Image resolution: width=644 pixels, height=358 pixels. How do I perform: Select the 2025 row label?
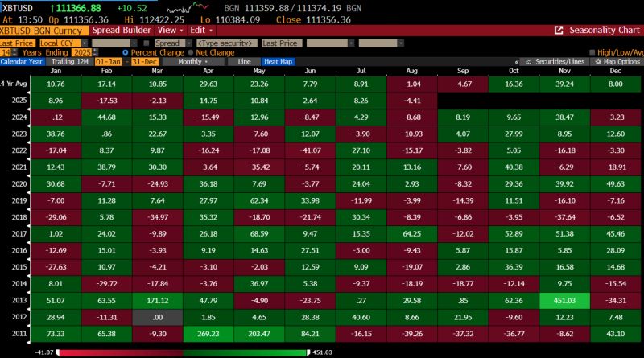[19, 101]
